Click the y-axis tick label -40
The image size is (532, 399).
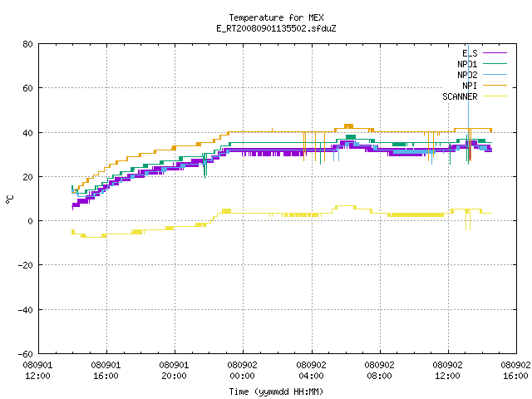(26, 310)
